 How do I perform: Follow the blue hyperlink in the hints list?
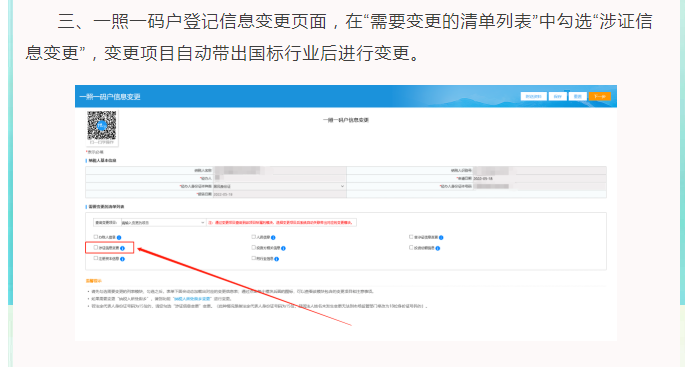click(x=191, y=299)
